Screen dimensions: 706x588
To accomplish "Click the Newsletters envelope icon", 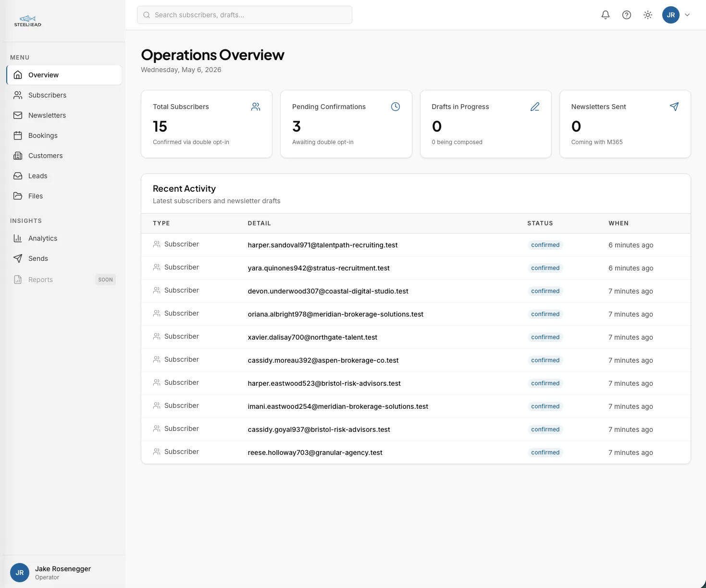I will [x=18, y=115].
